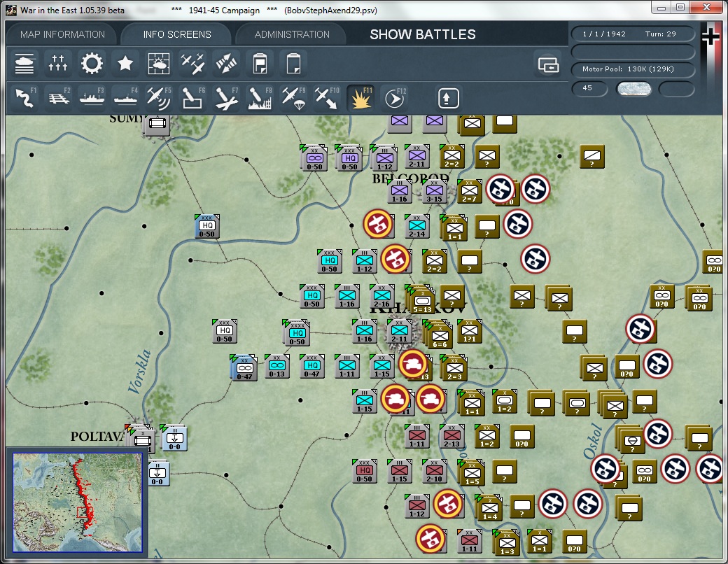
Task: Open the Air Doctrine planes icon
Action: coord(192,64)
